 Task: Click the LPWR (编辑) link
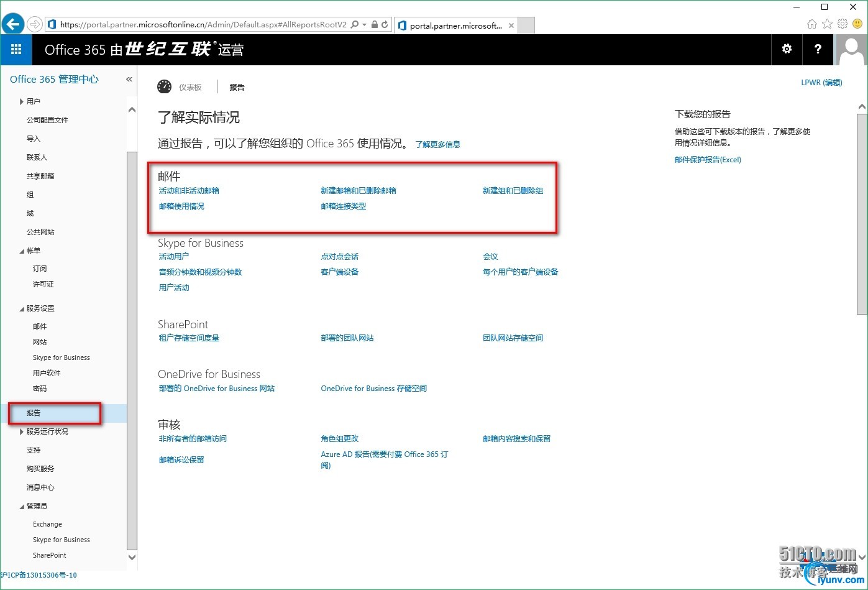pos(821,83)
